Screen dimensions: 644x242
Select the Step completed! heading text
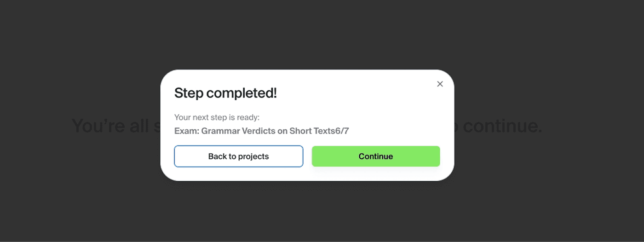pyautogui.click(x=225, y=93)
